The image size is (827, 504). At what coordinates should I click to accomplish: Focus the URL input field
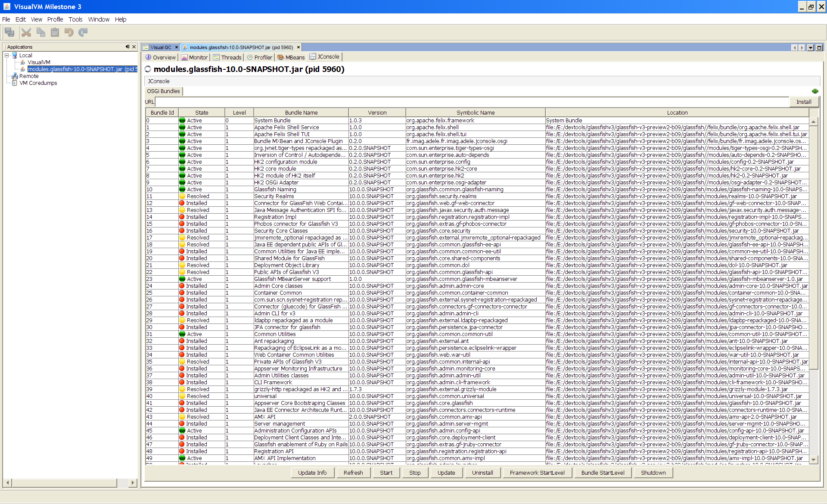tap(472, 102)
